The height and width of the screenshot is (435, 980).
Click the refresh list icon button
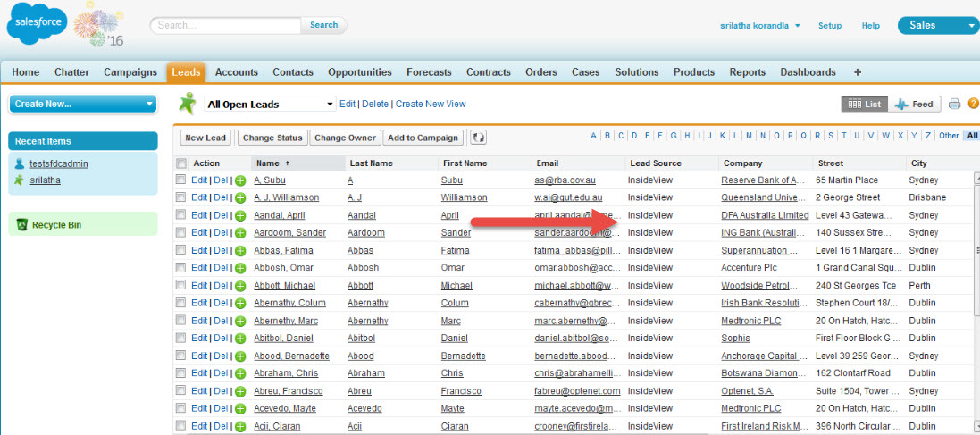click(x=478, y=138)
